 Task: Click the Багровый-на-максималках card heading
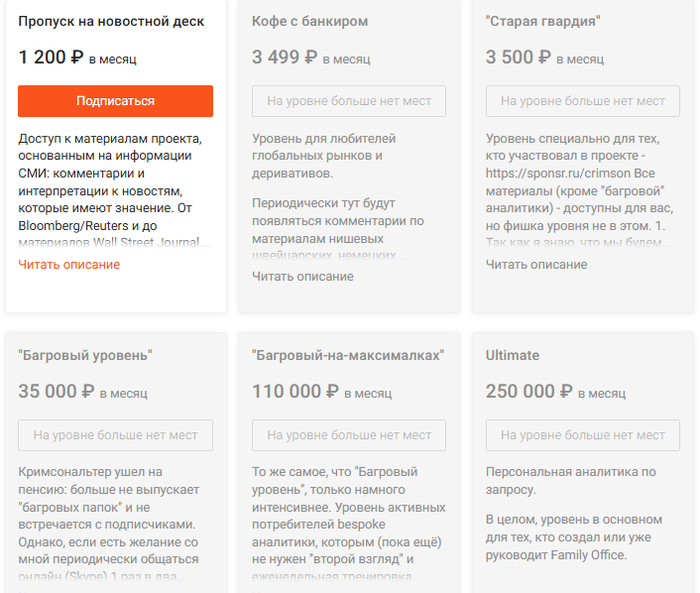point(348,355)
